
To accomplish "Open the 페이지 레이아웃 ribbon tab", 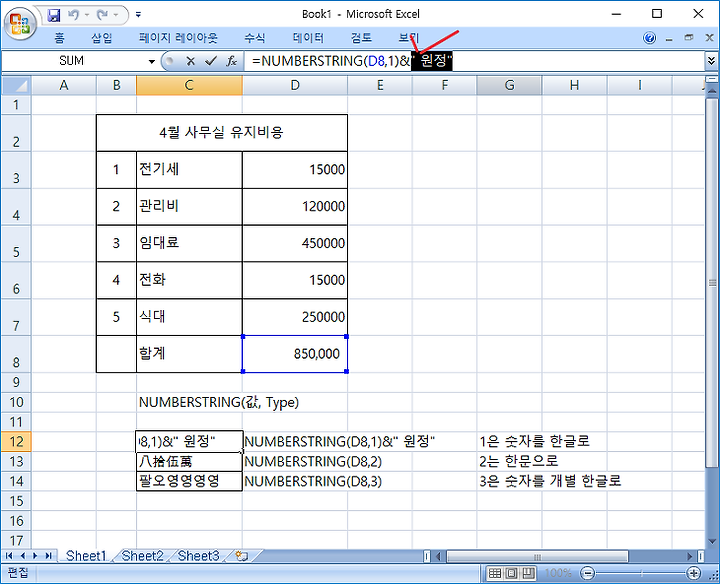I will 178,38.
